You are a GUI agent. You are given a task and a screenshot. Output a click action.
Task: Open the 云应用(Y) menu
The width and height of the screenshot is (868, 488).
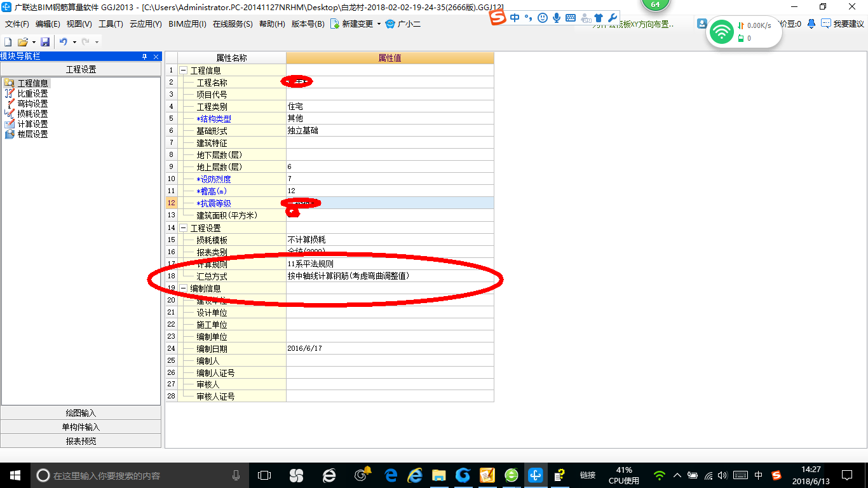[146, 24]
